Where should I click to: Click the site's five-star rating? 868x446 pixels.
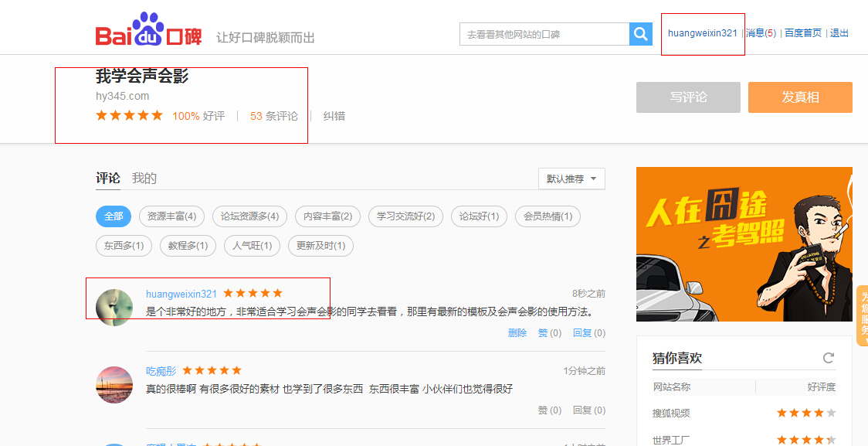coord(130,115)
